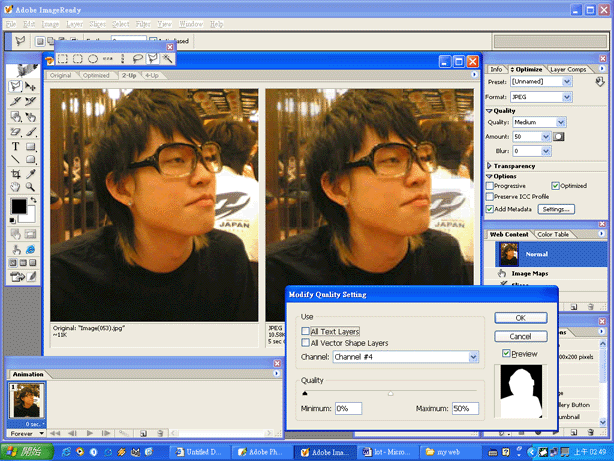Switch to the Optimized view tab
The image size is (614, 461).
(96, 75)
